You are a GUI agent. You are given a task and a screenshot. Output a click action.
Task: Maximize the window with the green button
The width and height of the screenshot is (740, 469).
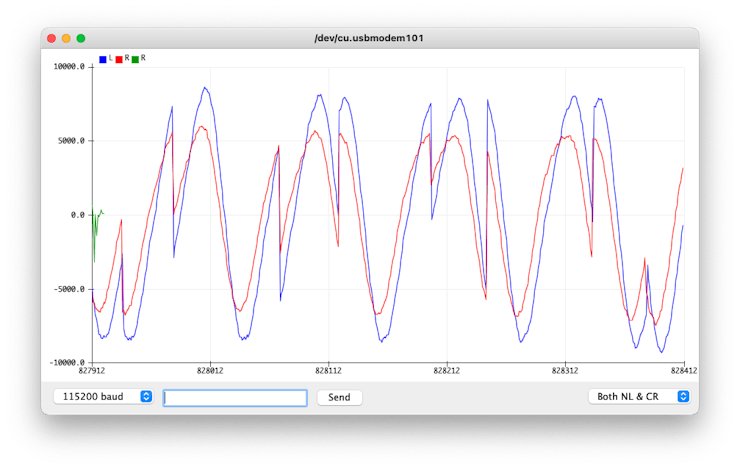(81, 38)
